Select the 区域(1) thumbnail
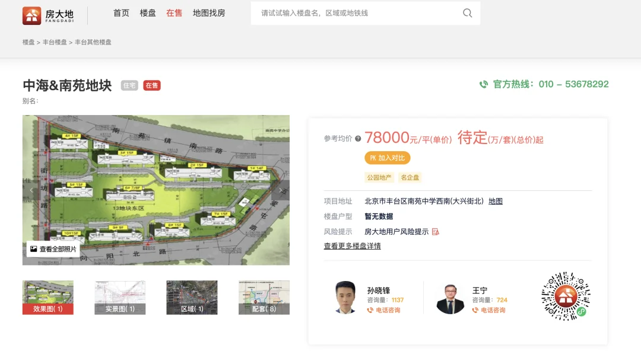 click(192, 298)
